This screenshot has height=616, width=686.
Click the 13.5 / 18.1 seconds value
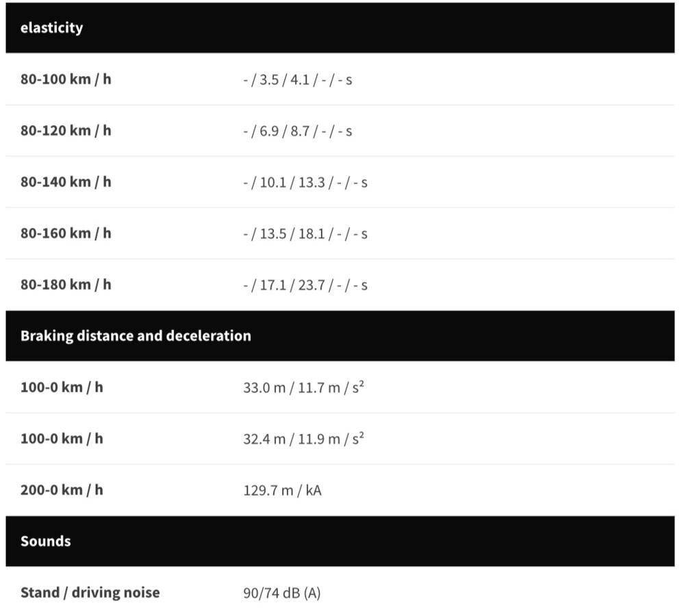(x=305, y=234)
